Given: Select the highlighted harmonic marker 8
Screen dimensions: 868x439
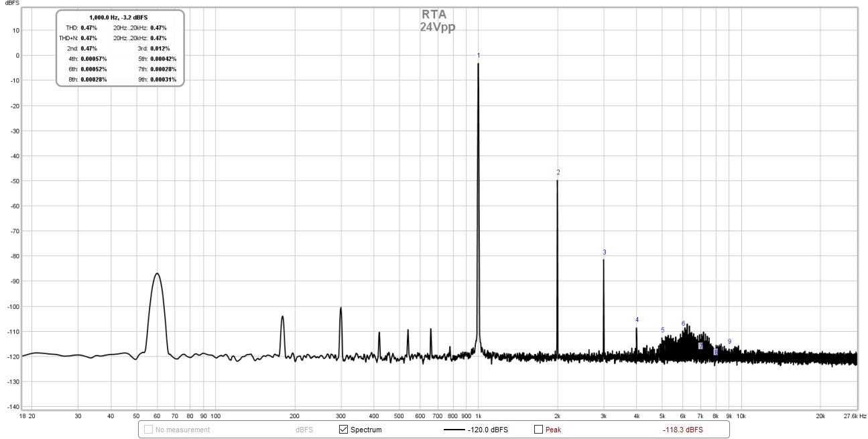Looking at the screenshot, I should (715, 352).
